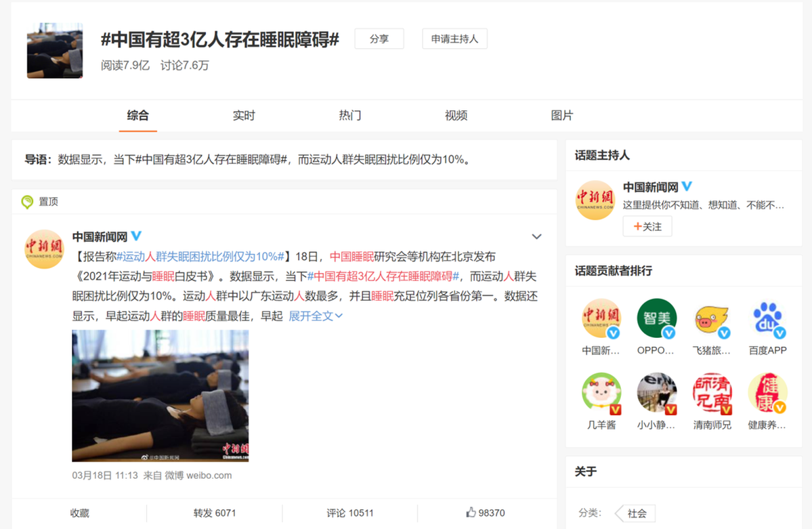Expand full post with 展开全文
This screenshot has height=529, width=812.
(x=316, y=316)
